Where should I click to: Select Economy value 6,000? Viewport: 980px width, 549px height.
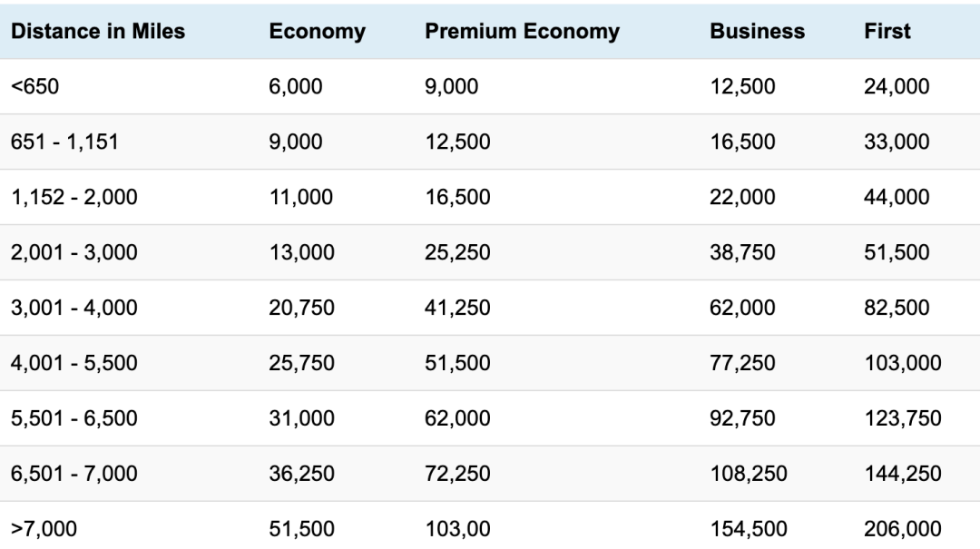point(296,86)
